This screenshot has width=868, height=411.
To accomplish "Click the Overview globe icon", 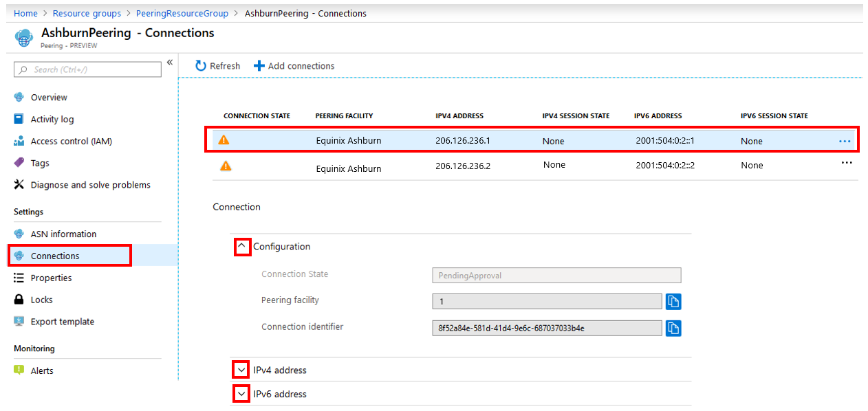I will tap(19, 97).
